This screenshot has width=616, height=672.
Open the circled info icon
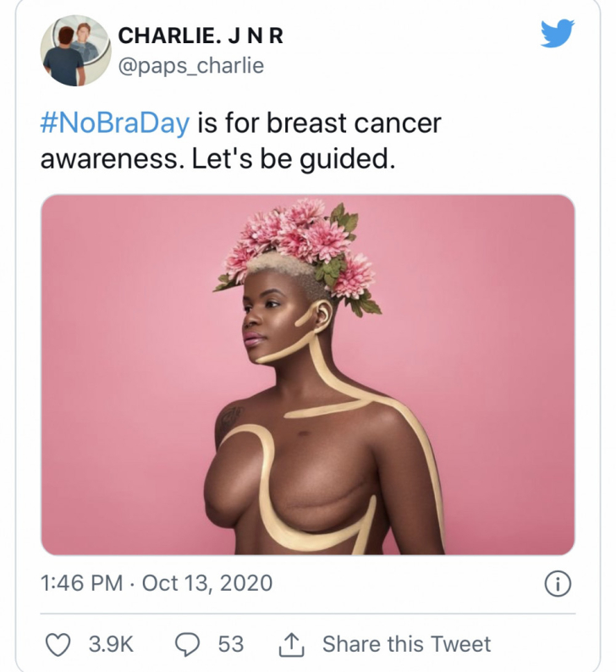coord(558,584)
